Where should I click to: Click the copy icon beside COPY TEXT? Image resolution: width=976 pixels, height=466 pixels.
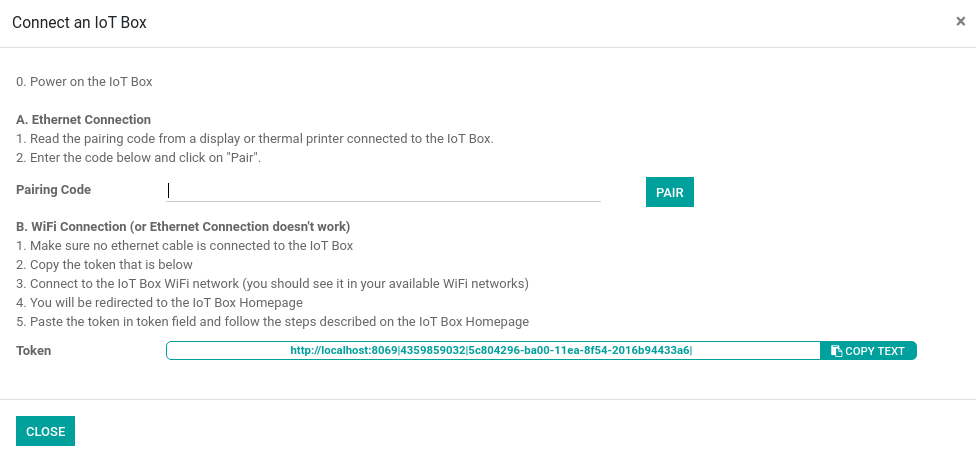(x=837, y=351)
